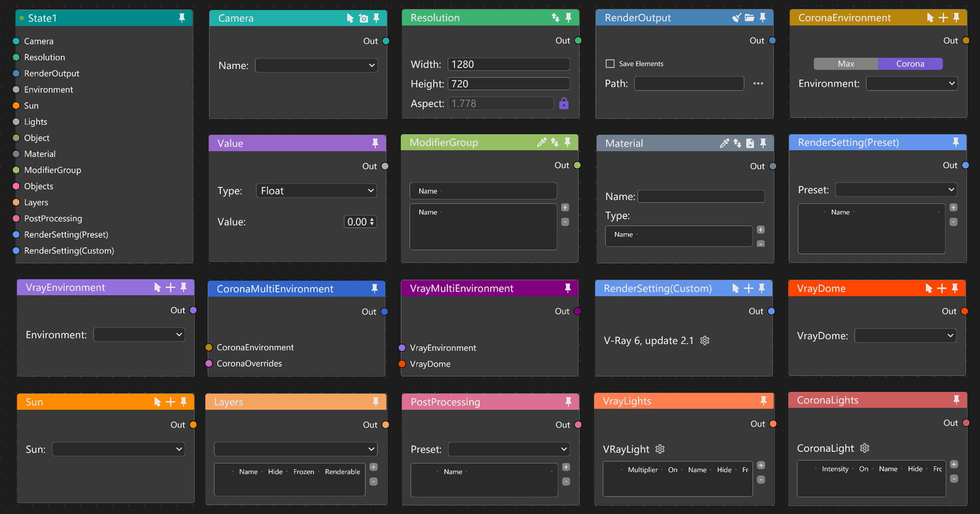Select Corona tab in CoronaEnvironment node

[x=910, y=64]
